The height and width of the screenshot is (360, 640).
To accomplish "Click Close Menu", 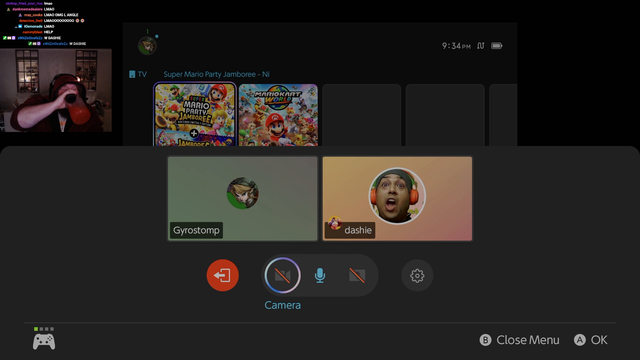I will 519,340.
